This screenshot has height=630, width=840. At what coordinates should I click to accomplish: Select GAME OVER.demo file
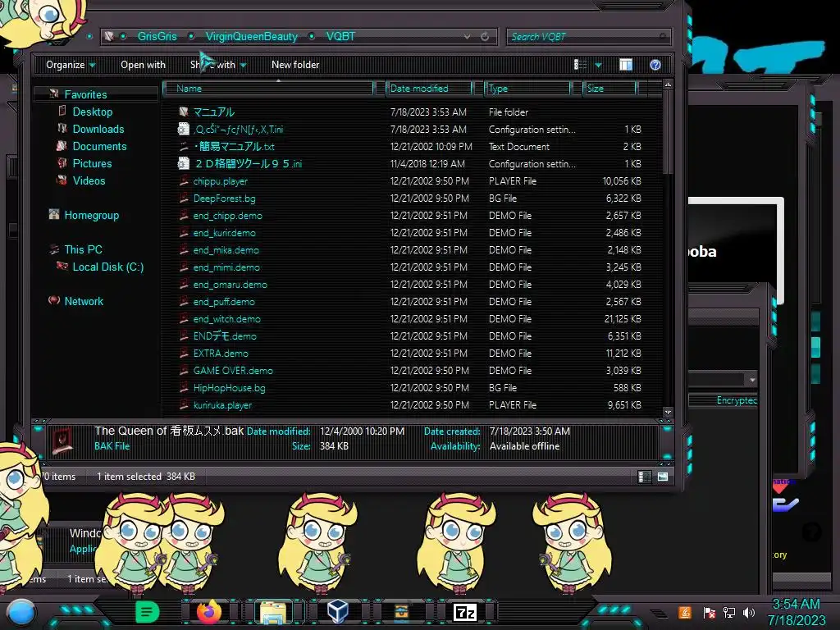pos(233,370)
